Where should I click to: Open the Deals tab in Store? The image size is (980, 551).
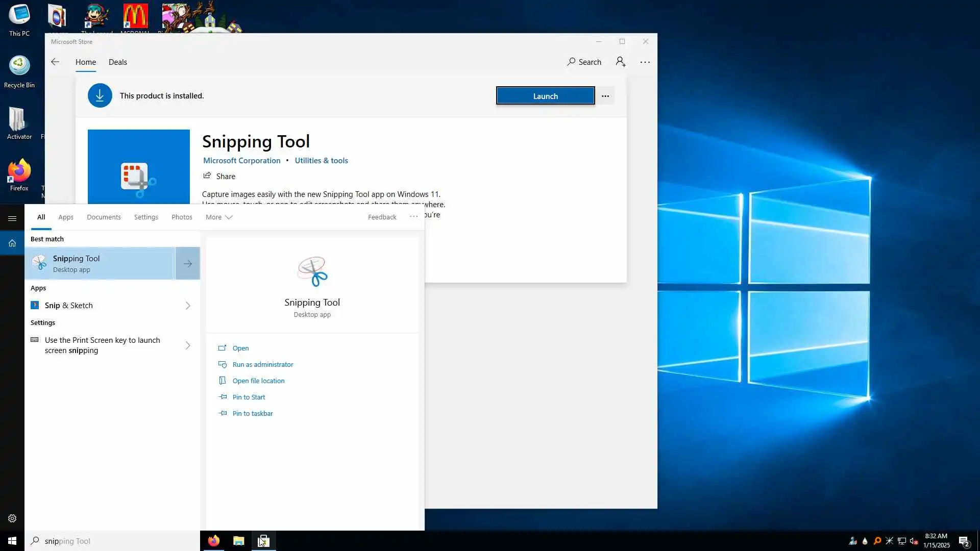tap(117, 62)
